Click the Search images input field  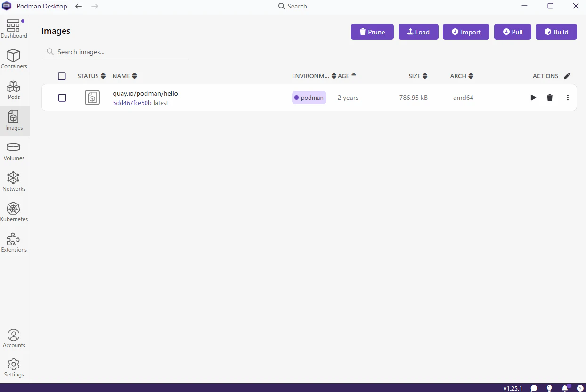point(116,52)
